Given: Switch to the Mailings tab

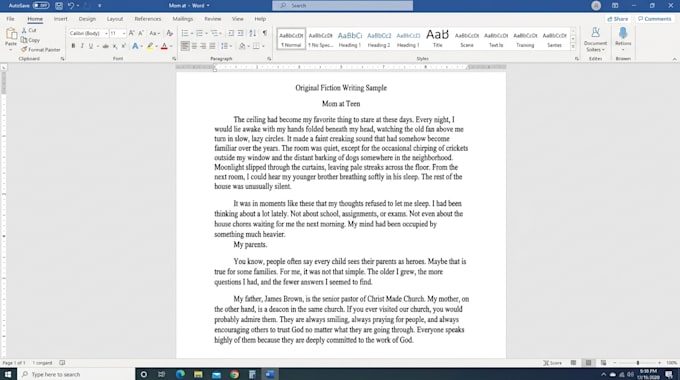Looking at the screenshot, I should [183, 19].
